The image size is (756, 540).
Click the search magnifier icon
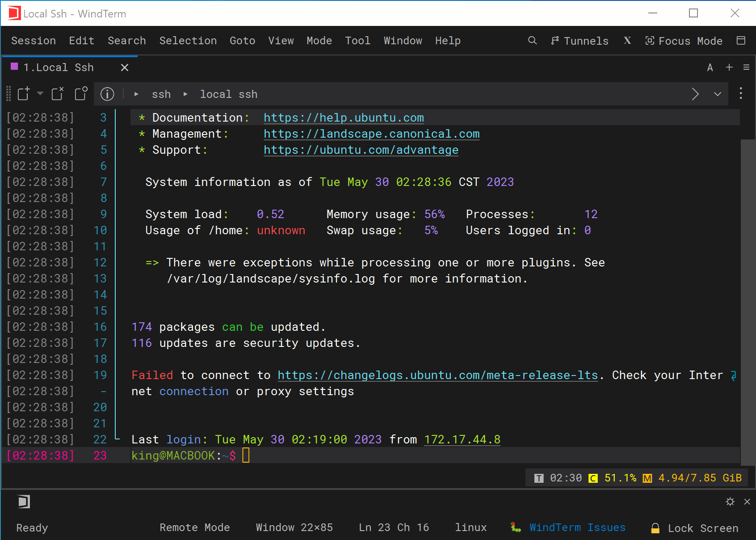point(532,41)
